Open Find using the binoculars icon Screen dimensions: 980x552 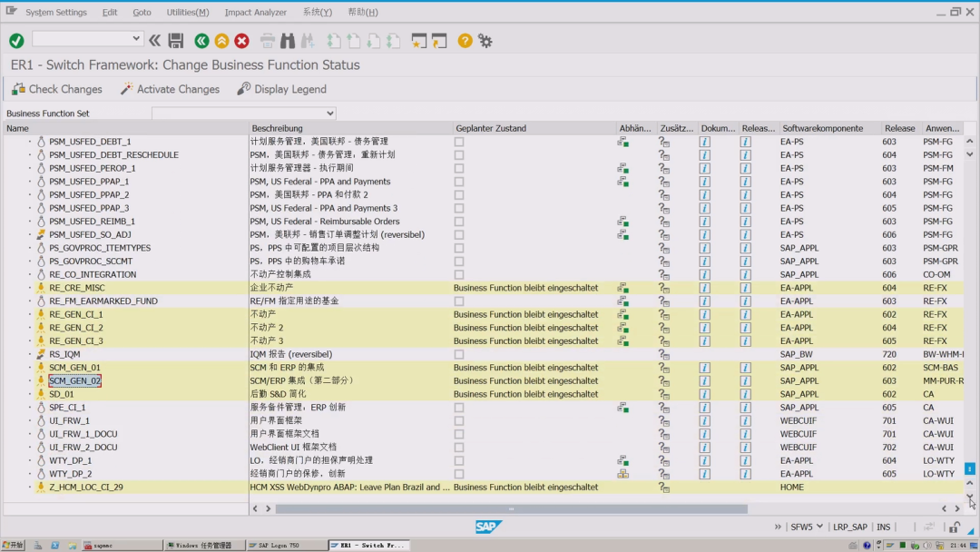pos(288,41)
